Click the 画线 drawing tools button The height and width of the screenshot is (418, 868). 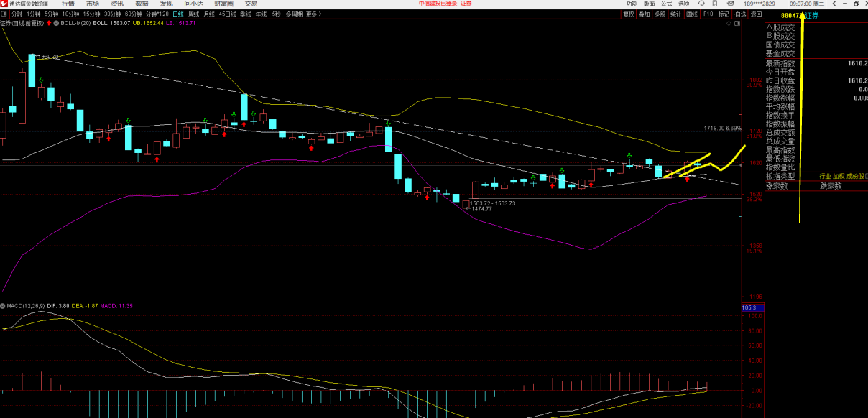[692, 14]
